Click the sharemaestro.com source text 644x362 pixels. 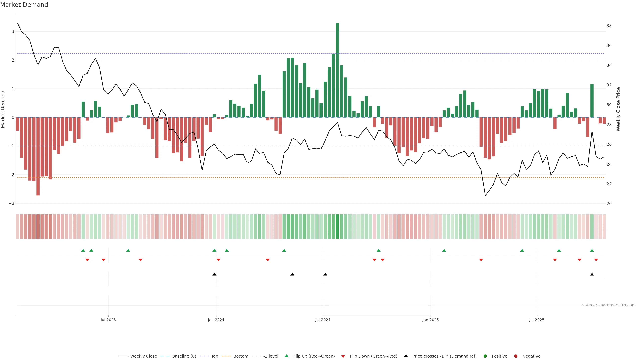click(x=609, y=305)
